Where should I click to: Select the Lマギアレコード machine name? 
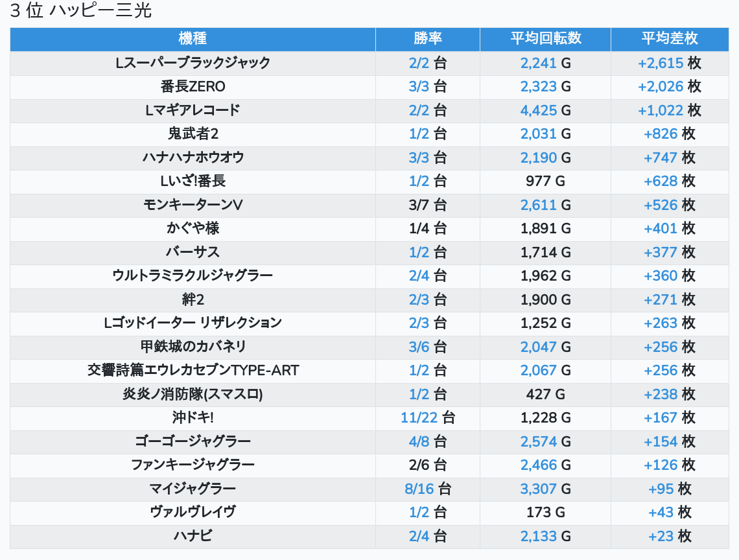(193, 110)
